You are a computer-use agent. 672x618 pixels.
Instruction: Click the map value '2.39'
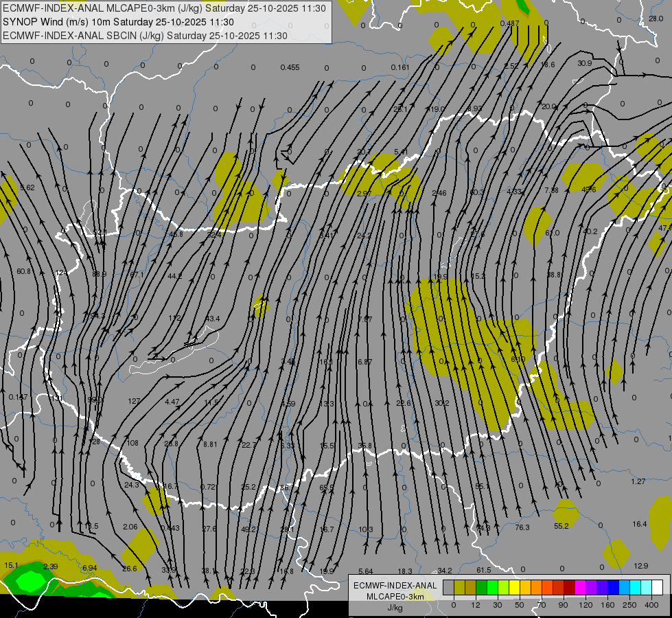coord(51,566)
